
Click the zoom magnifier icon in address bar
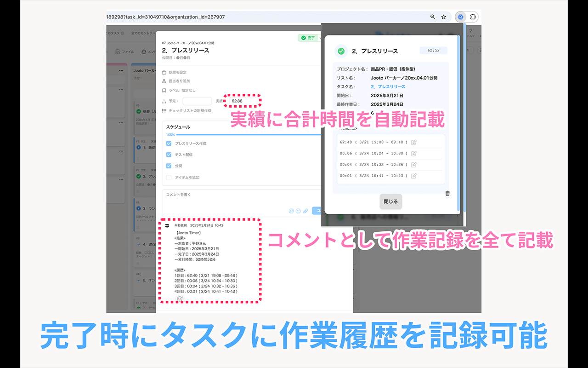point(432,17)
